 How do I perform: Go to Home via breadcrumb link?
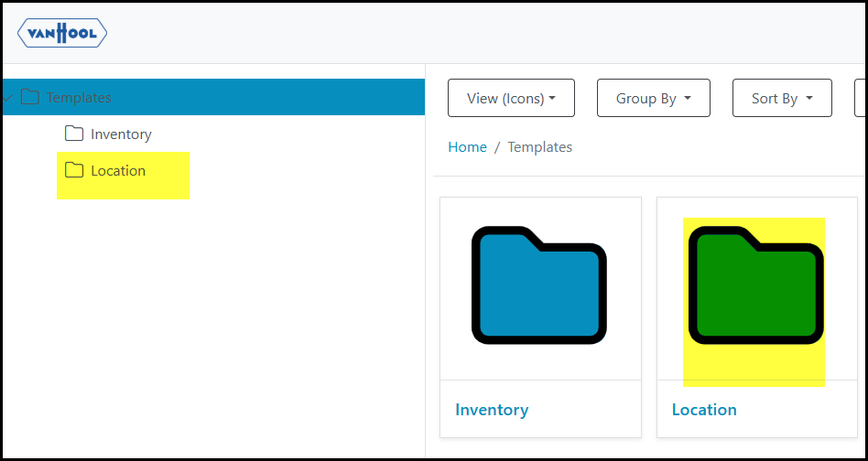[x=467, y=146]
